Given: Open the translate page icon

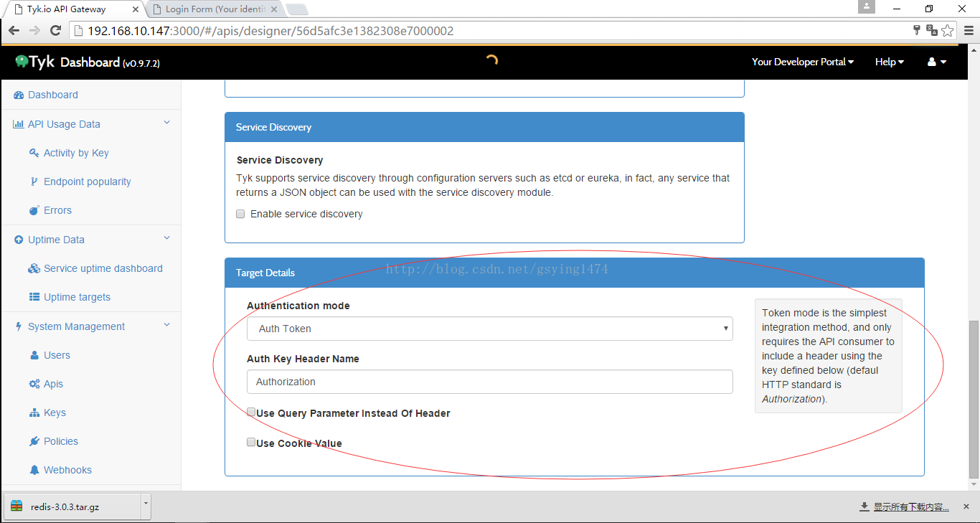Looking at the screenshot, I should click(x=932, y=30).
